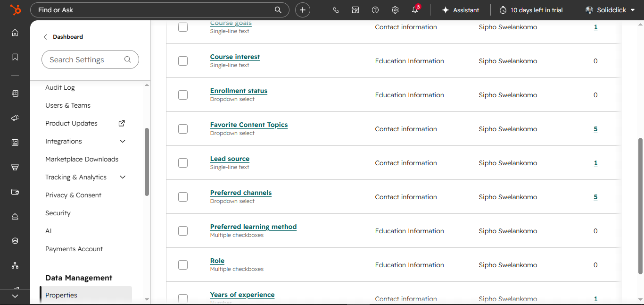Open Commerce wallet icon in left rail
The width and height of the screenshot is (644, 305).
pyautogui.click(x=15, y=192)
